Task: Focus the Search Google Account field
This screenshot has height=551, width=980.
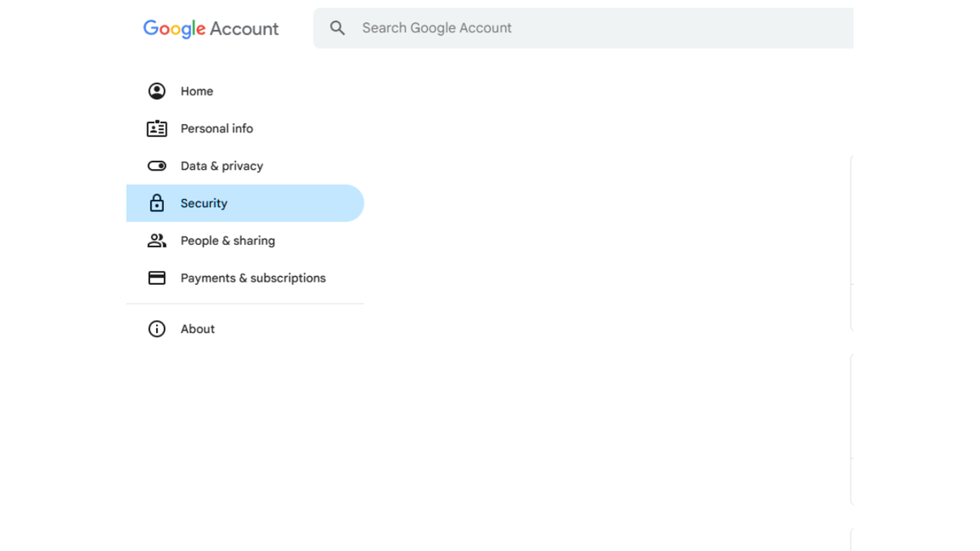Action: (583, 28)
